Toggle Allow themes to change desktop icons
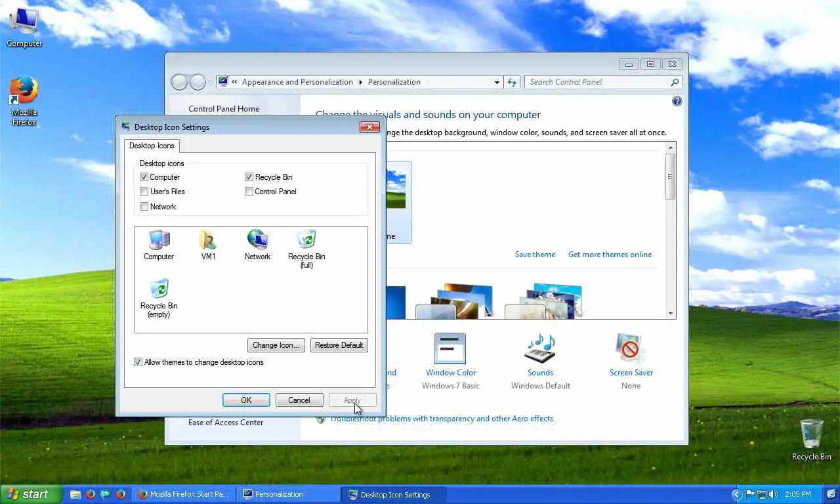This screenshot has height=504, width=840. coord(138,362)
